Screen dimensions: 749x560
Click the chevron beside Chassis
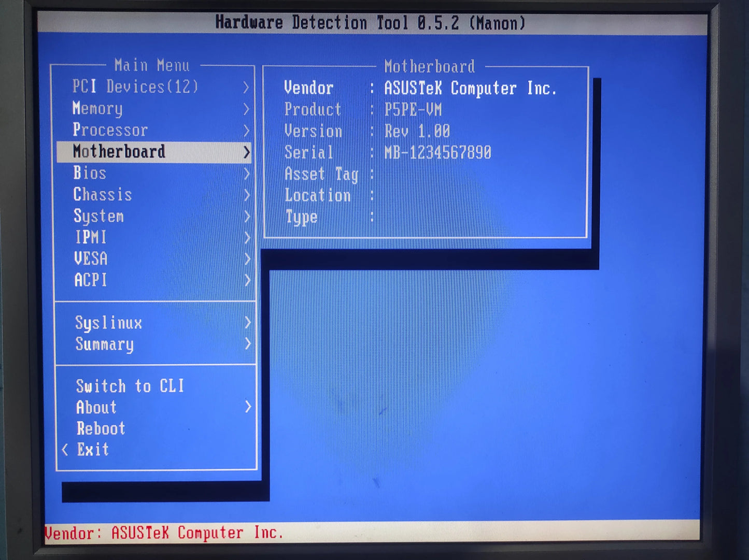247,195
